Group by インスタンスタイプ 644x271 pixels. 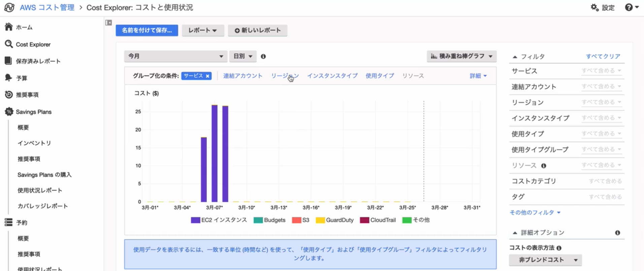point(332,76)
